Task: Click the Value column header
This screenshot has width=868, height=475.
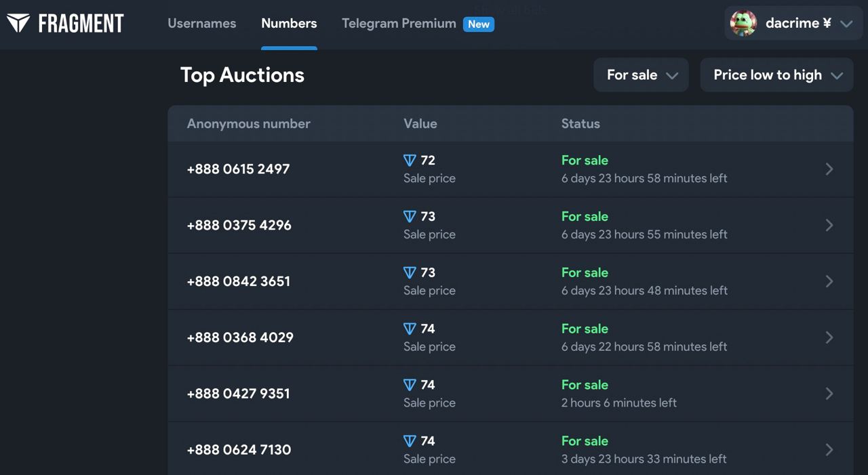Action: pos(420,124)
